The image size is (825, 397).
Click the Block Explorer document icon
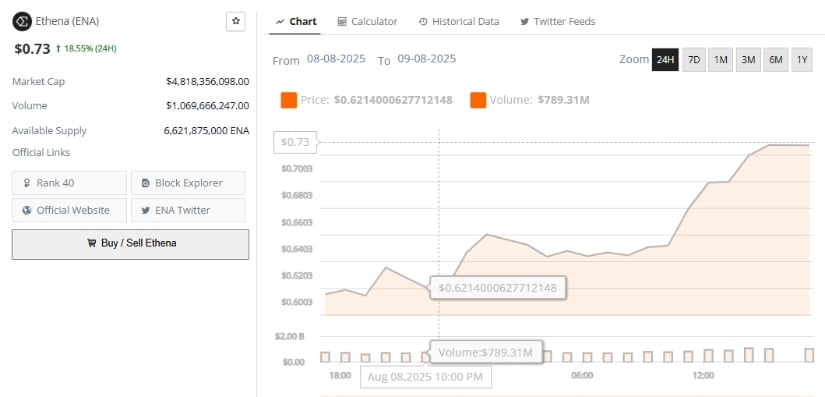coord(146,183)
